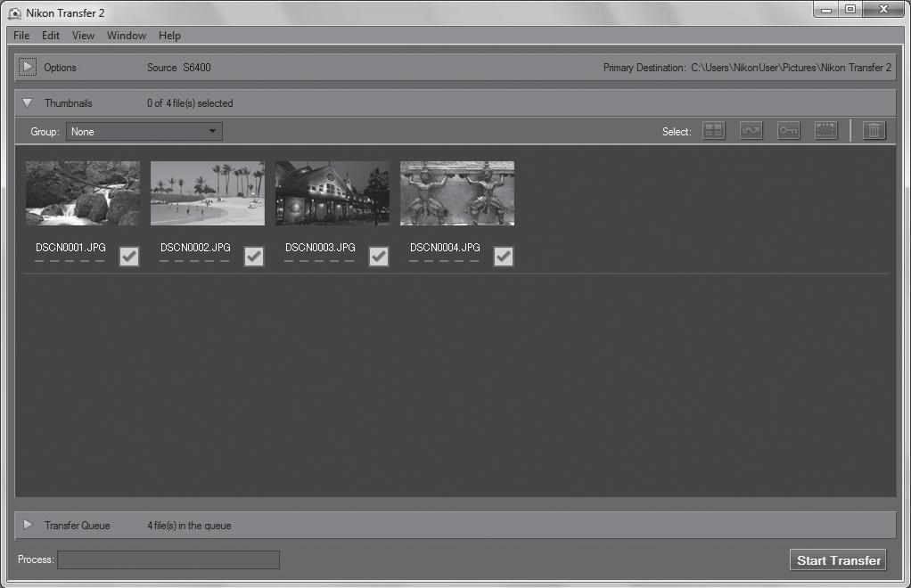
Task: Open the File menu
Action: (21, 36)
